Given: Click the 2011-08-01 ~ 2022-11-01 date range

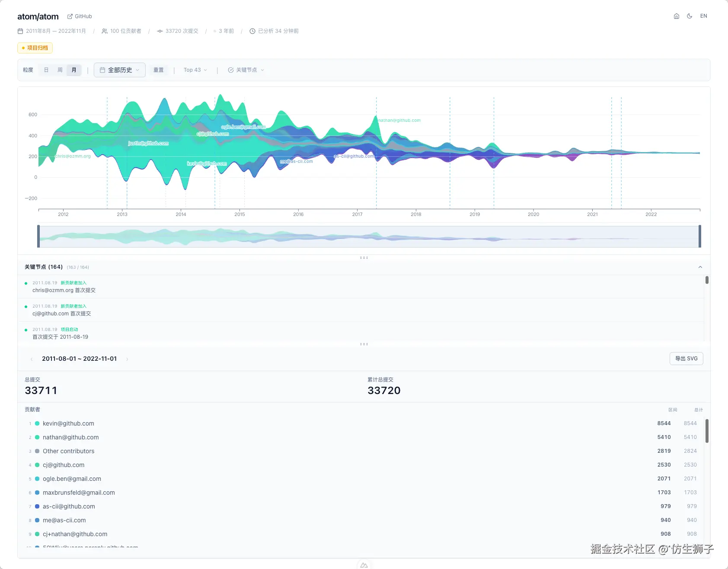Looking at the screenshot, I should pyautogui.click(x=80, y=359).
